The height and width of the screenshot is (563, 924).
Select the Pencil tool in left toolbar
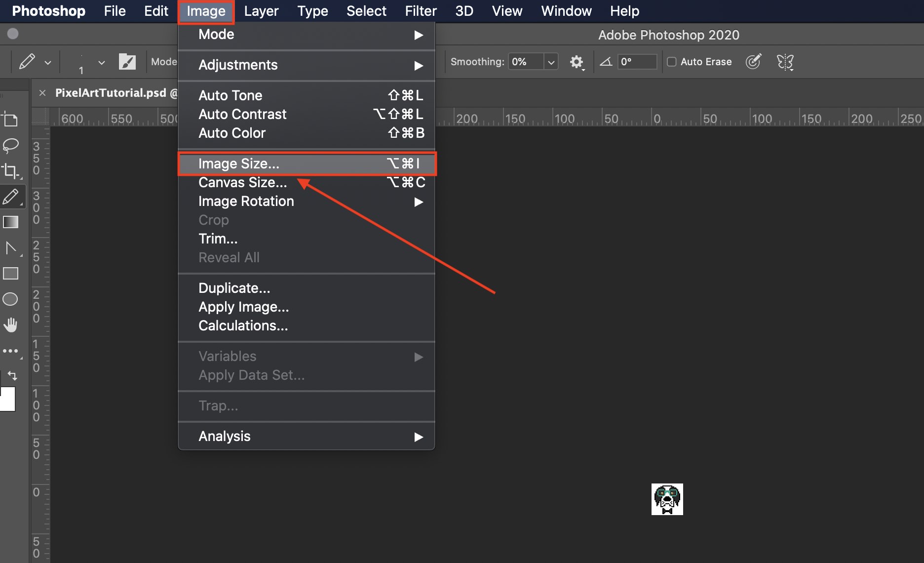pyautogui.click(x=11, y=197)
